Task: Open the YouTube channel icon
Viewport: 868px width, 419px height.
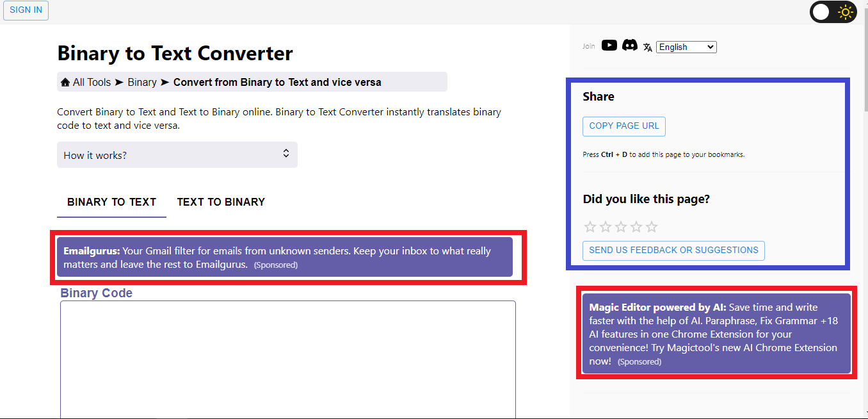Action: coord(609,45)
